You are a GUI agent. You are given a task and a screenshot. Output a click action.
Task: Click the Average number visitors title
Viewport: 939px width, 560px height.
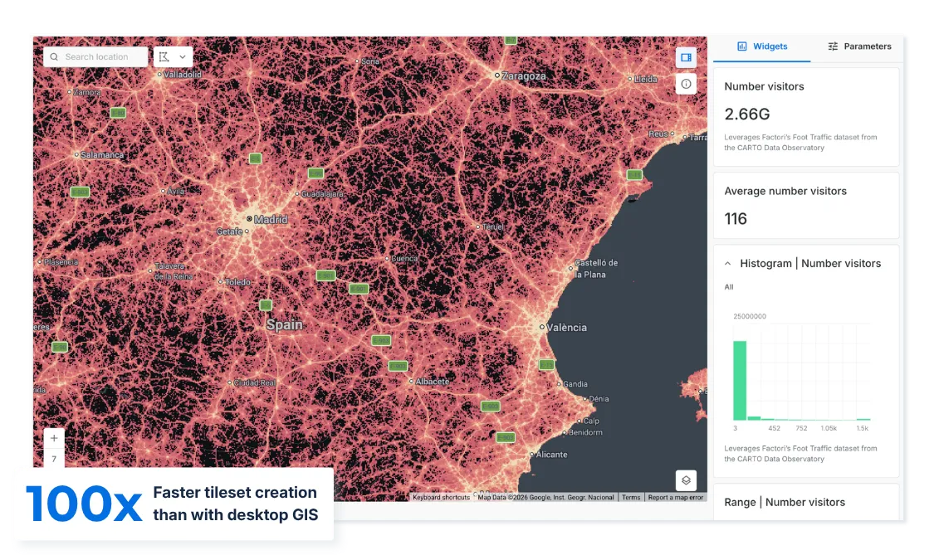point(785,191)
